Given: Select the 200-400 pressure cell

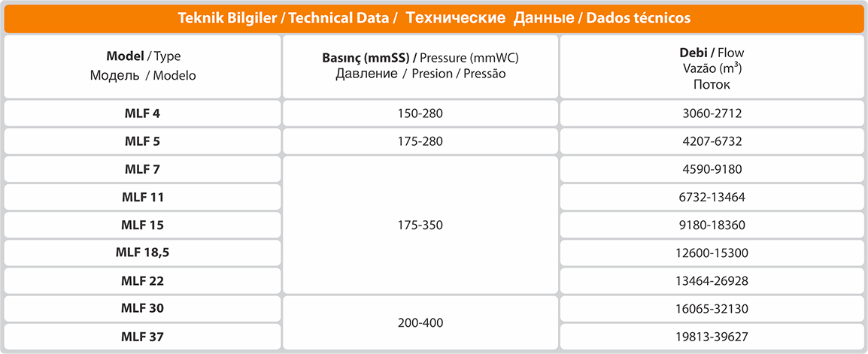Looking at the screenshot, I should [x=420, y=322].
